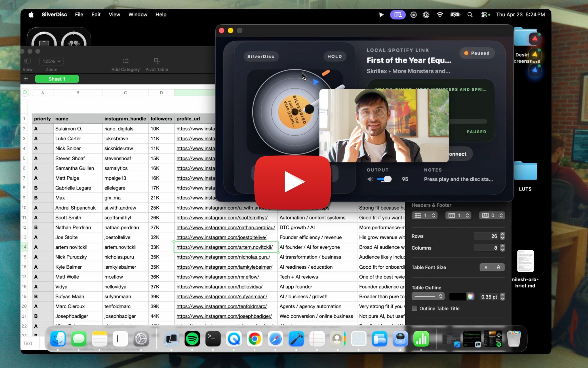
Task: Open the 125% zoom dropdown
Action: [51, 61]
